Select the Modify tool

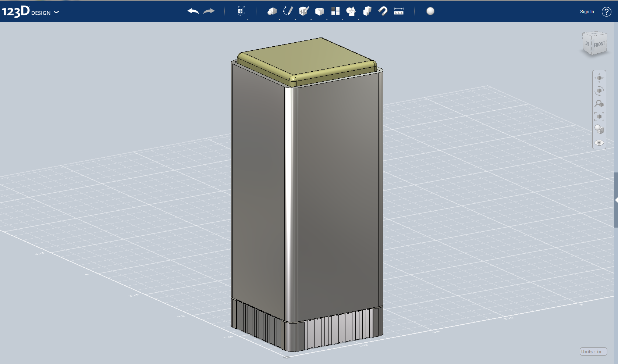[320, 11]
